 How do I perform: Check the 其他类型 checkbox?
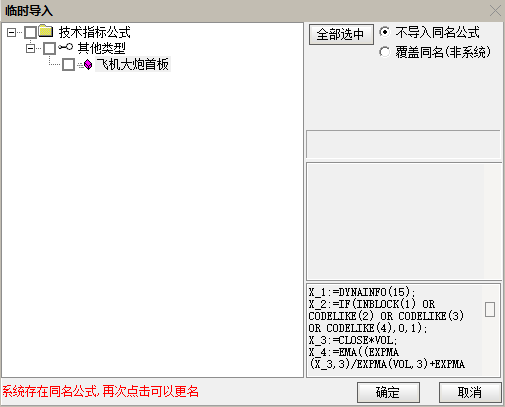tap(49, 48)
